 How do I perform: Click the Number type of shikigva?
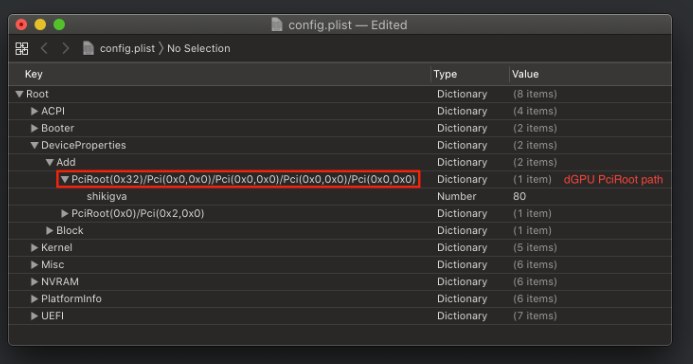[457, 197]
